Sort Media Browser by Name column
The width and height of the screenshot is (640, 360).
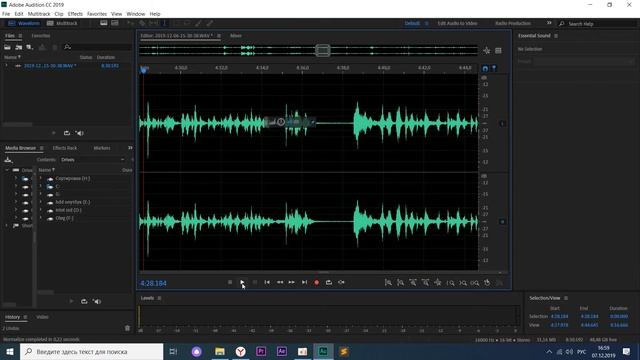tap(46, 170)
